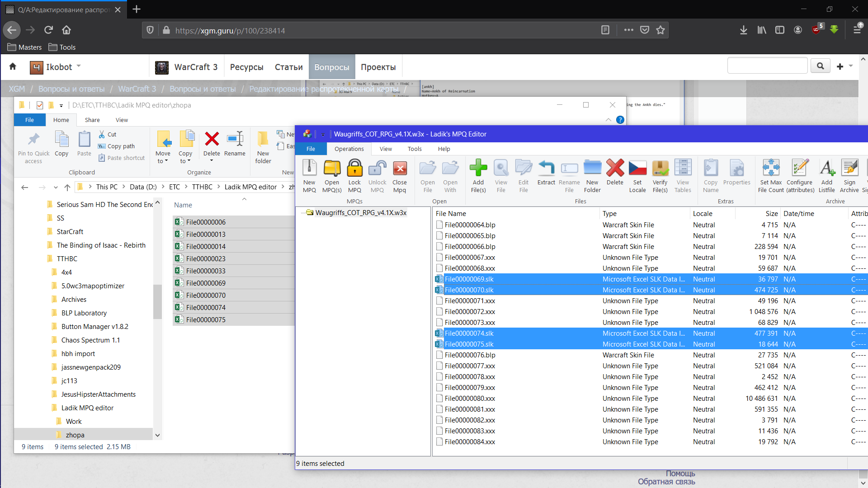Click Проекты site menu item
The width and height of the screenshot is (868, 488).
click(x=378, y=67)
